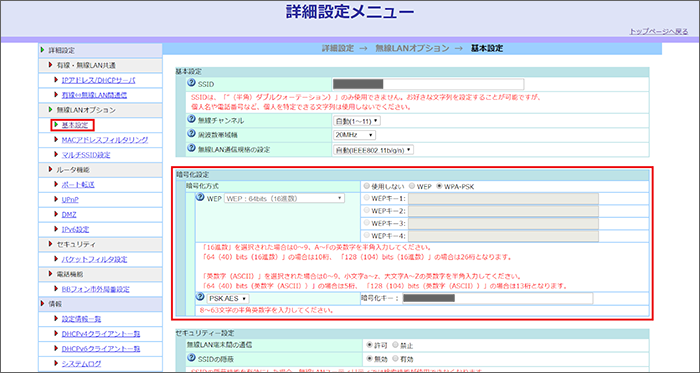Open BBフォン市外局番設定 link
Image resolution: width=700 pixels, height=373 pixels.
pyautogui.click(x=96, y=289)
